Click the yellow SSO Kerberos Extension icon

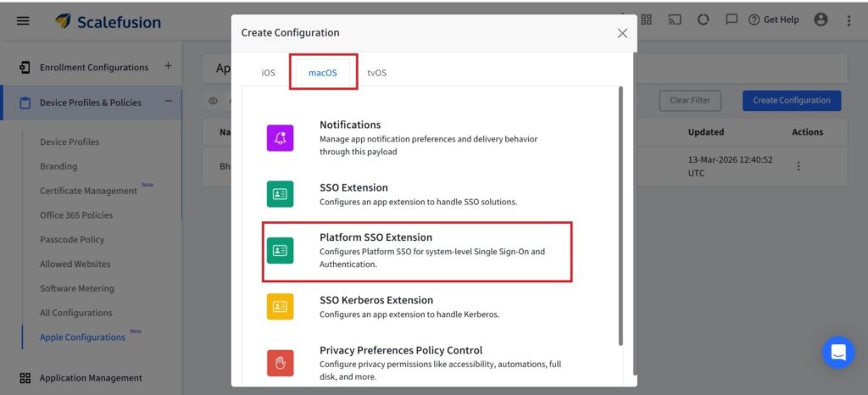(280, 306)
